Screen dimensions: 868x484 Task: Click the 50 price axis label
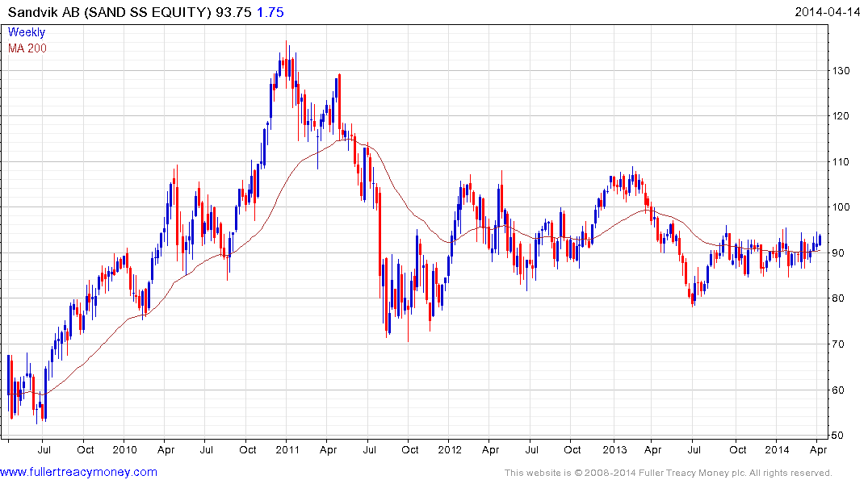(838, 436)
